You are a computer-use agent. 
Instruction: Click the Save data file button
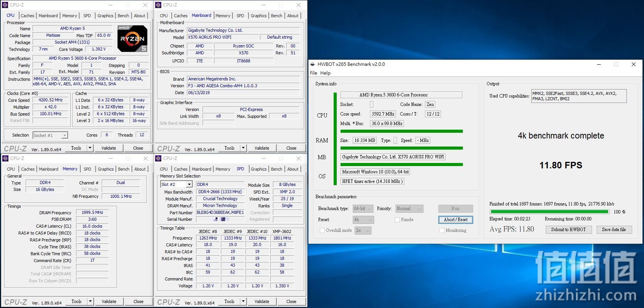click(x=614, y=230)
